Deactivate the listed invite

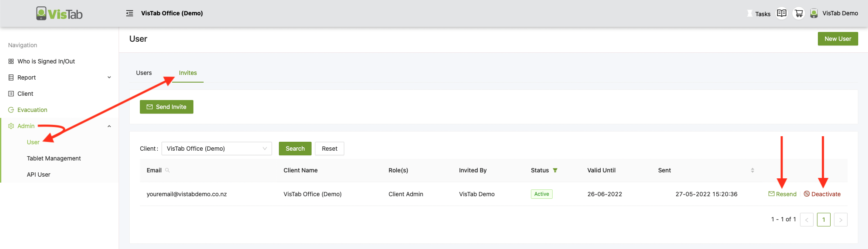(x=822, y=194)
